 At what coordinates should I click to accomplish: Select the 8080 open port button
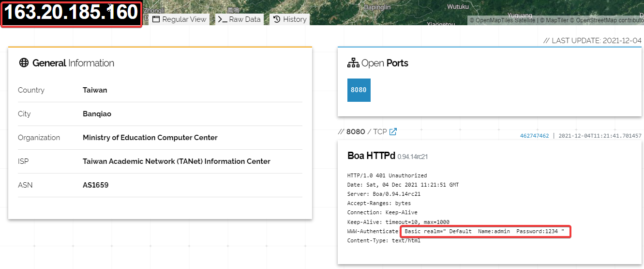[x=359, y=90]
